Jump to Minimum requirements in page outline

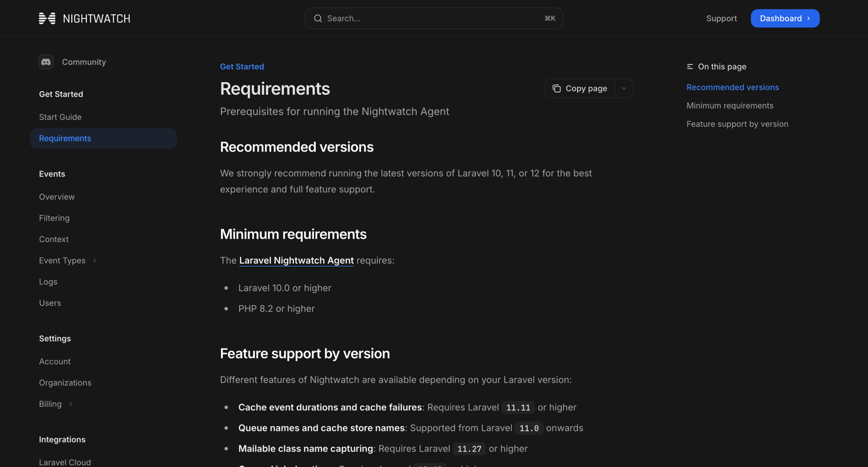730,106
